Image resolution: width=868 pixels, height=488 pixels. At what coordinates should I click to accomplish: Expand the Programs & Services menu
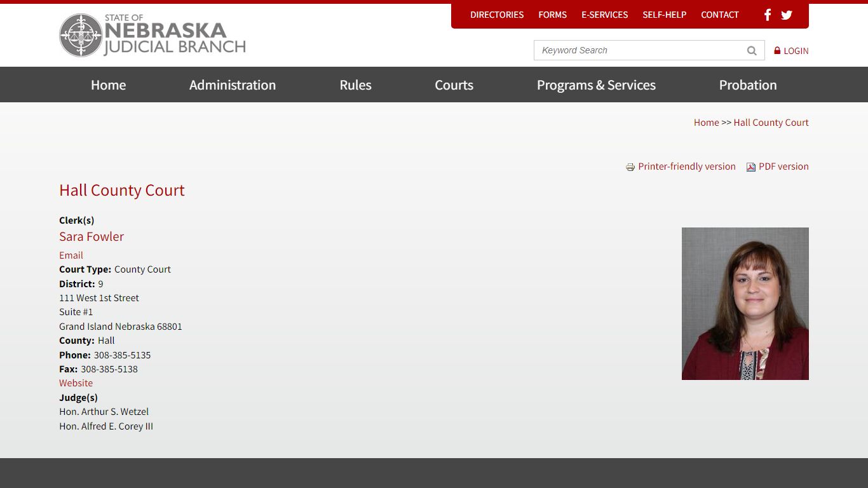(596, 85)
